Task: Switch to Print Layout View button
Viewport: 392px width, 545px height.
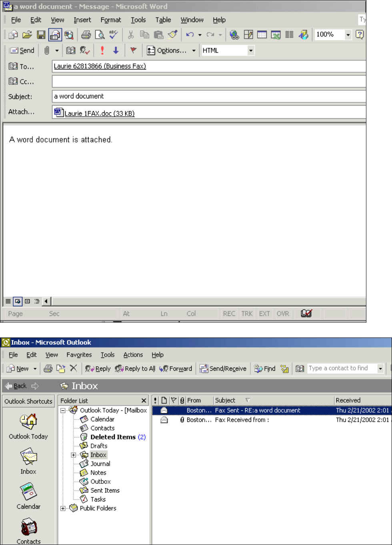Action: pos(27,301)
